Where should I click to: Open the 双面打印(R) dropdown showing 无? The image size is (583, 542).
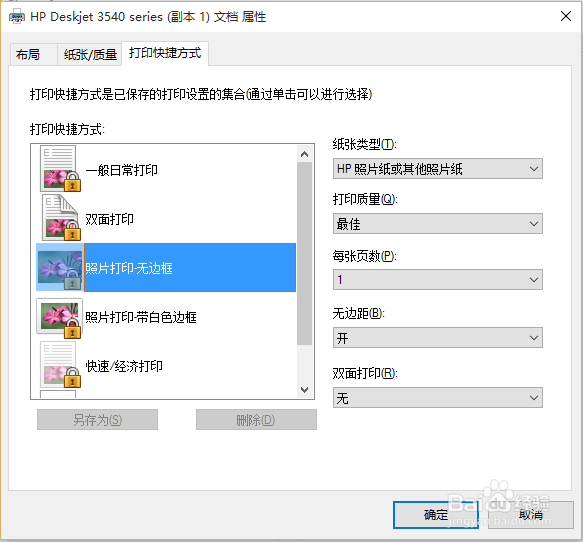pos(438,398)
